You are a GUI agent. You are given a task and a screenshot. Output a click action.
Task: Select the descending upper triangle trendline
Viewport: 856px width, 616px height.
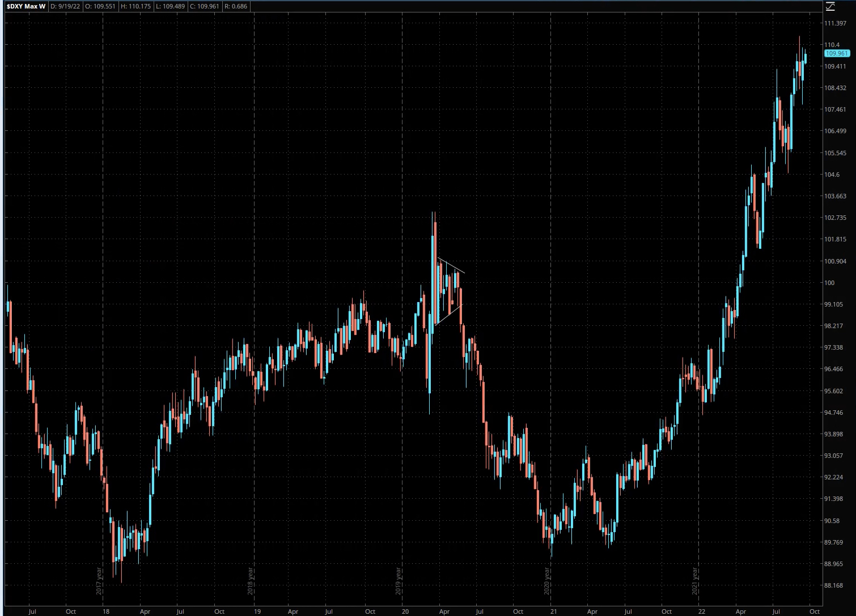pyautogui.click(x=451, y=266)
